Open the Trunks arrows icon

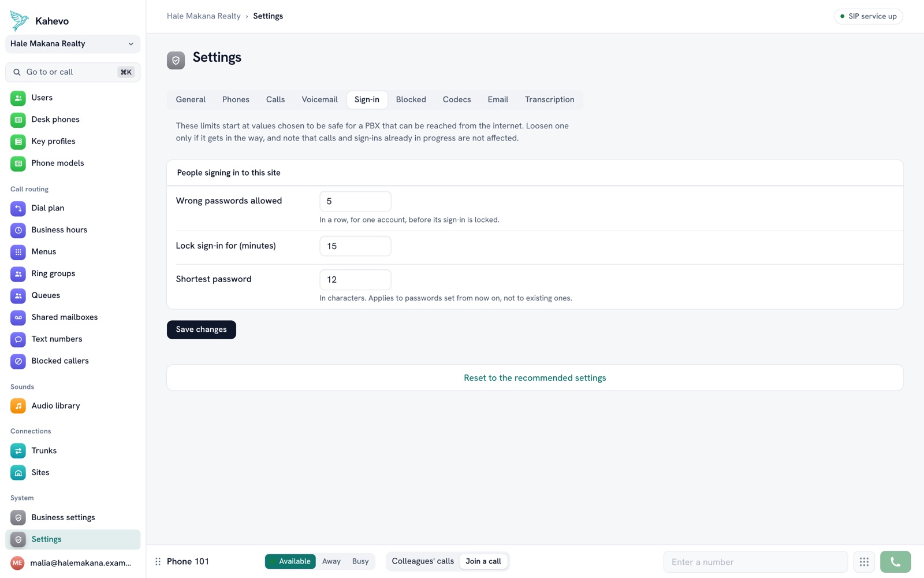[x=18, y=451]
